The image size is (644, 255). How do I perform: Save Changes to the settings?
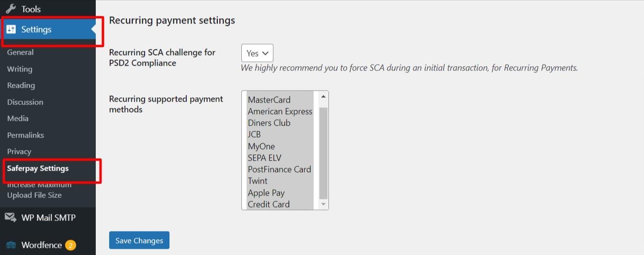coord(139,241)
